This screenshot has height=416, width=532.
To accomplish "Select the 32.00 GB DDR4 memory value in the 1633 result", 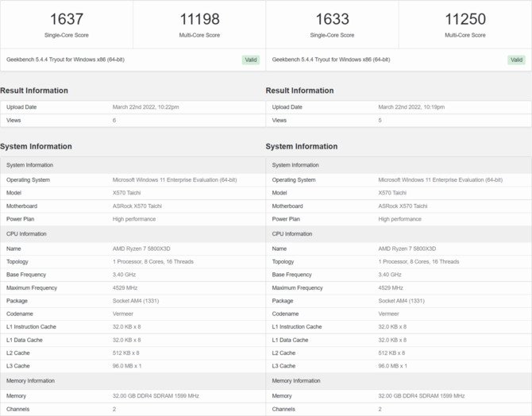I will [x=422, y=395].
